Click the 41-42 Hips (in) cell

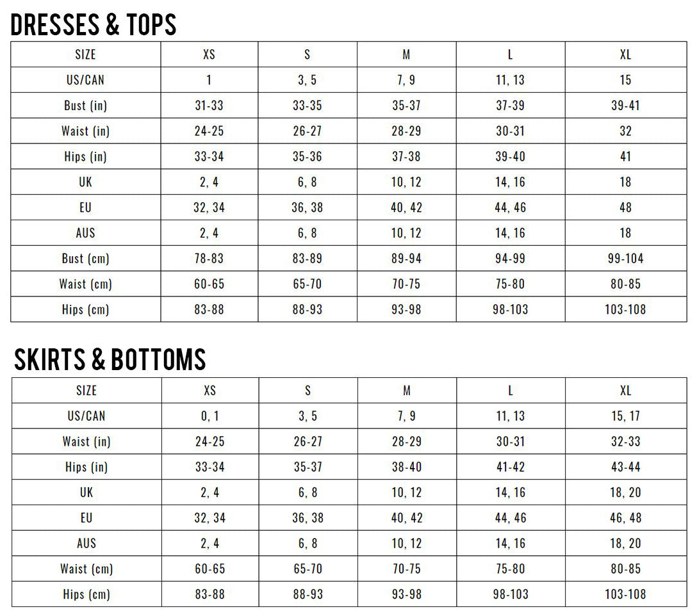tap(511, 467)
